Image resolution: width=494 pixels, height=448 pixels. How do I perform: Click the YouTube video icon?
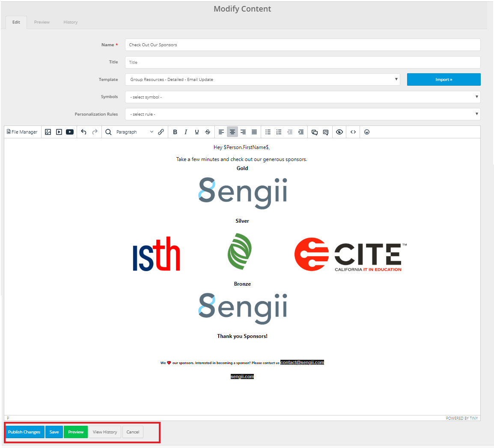point(70,132)
